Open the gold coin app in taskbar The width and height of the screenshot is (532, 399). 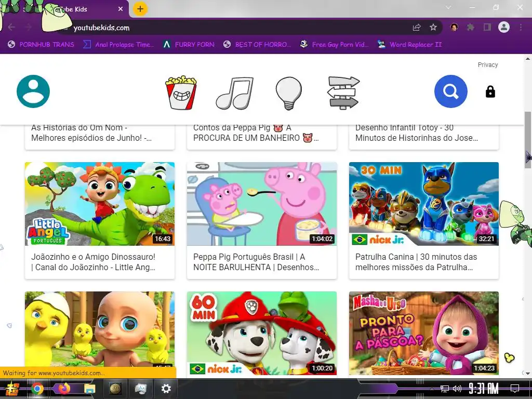(115, 389)
